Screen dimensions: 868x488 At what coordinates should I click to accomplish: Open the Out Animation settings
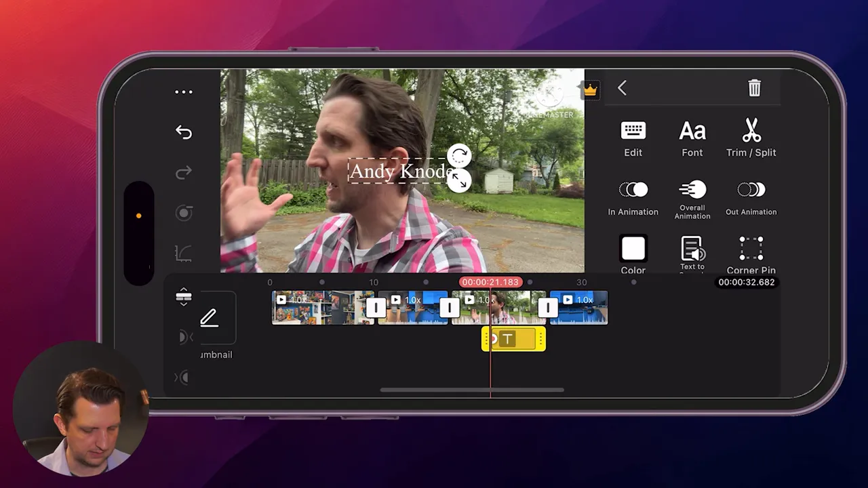click(751, 197)
